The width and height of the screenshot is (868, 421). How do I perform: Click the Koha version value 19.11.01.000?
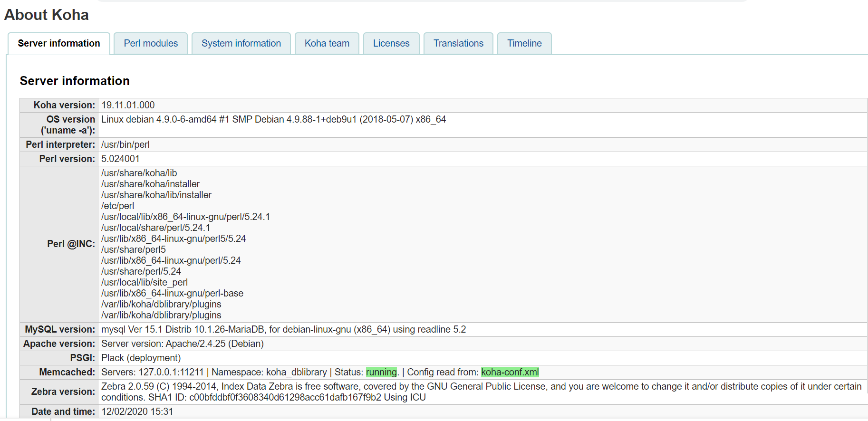pyautogui.click(x=128, y=105)
